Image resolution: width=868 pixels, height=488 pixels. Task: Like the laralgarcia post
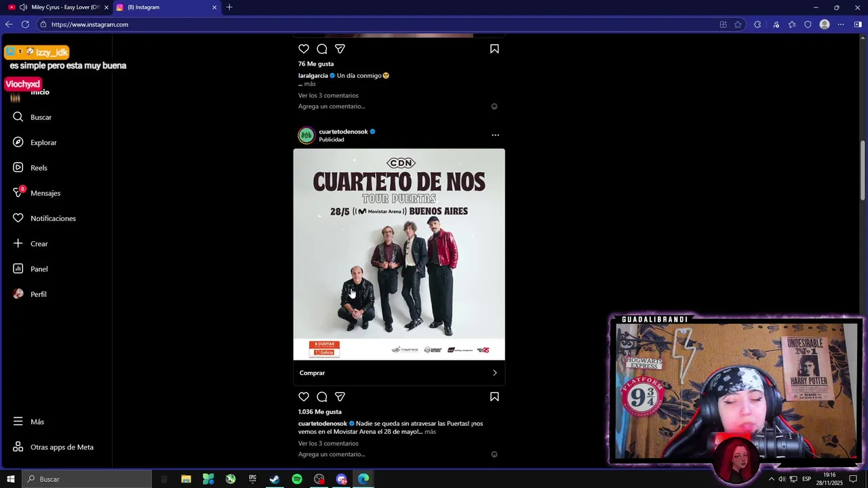(x=304, y=49)
